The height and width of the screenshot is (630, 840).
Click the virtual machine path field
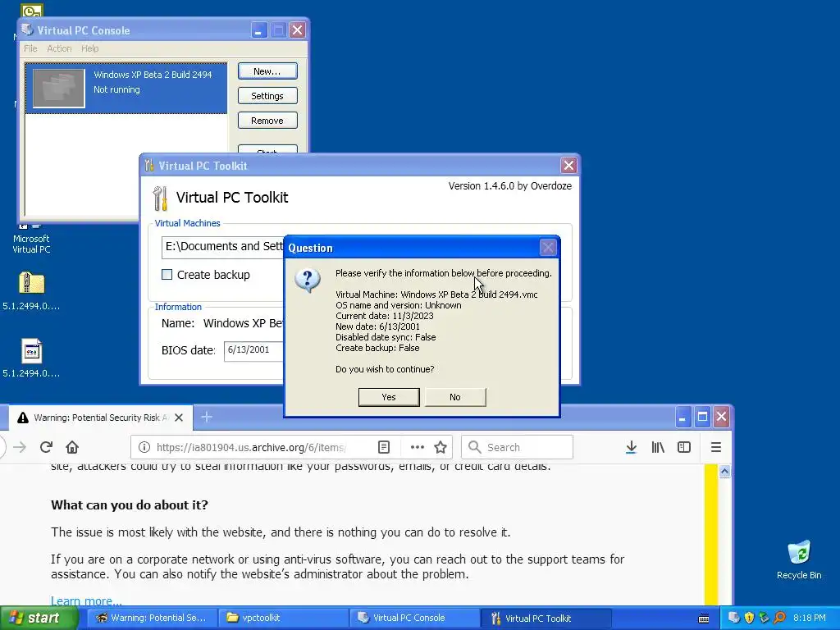[222, 246]
